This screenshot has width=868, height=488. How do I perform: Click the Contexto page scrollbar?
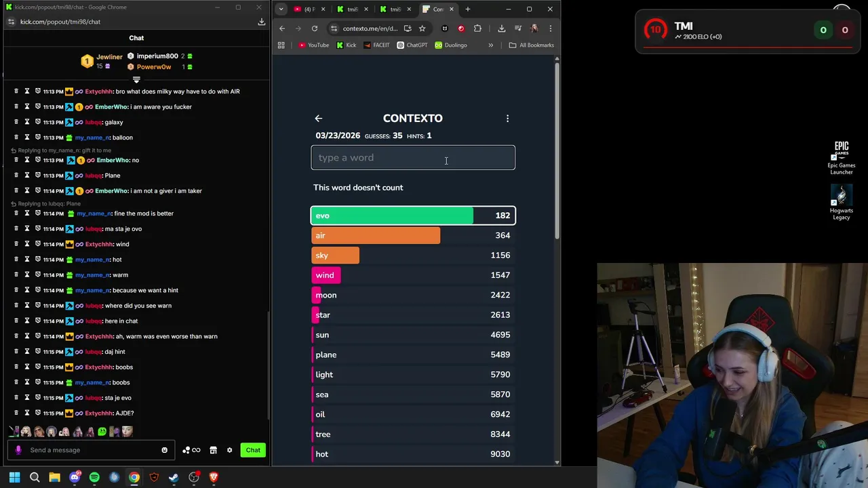point(557,149)
